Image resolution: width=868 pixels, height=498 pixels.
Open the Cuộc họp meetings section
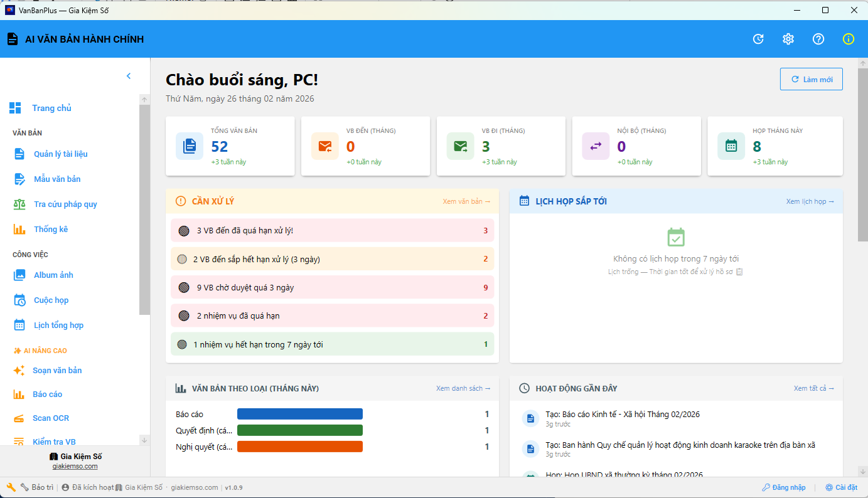pos(52,300)
